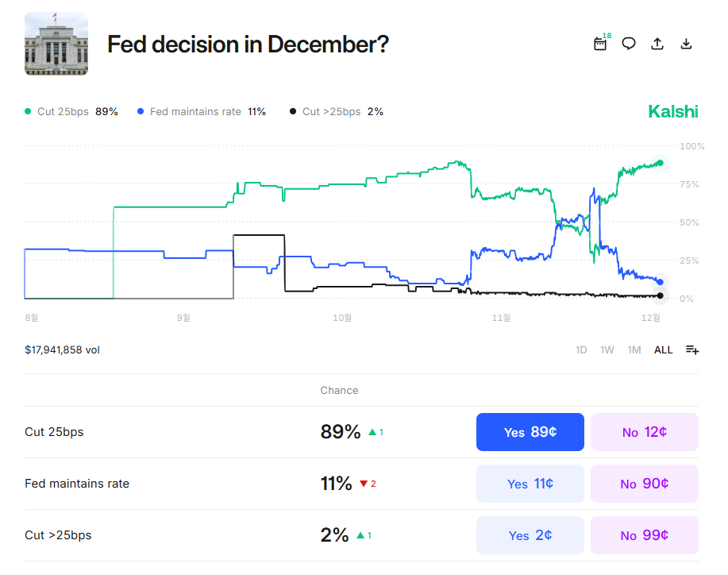Expand the Chance column header options
This screenshot has width=728, height=575.
click(339, 390)
